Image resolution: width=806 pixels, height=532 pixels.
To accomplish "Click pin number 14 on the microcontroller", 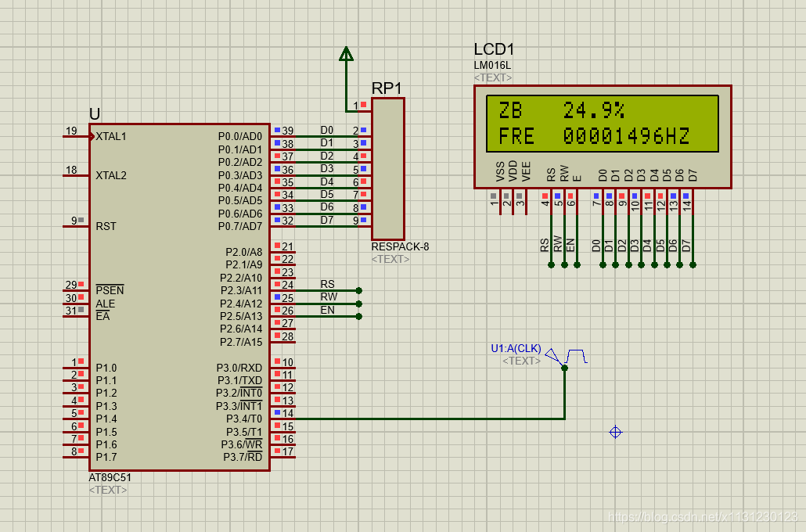I will tap(288, 413).
